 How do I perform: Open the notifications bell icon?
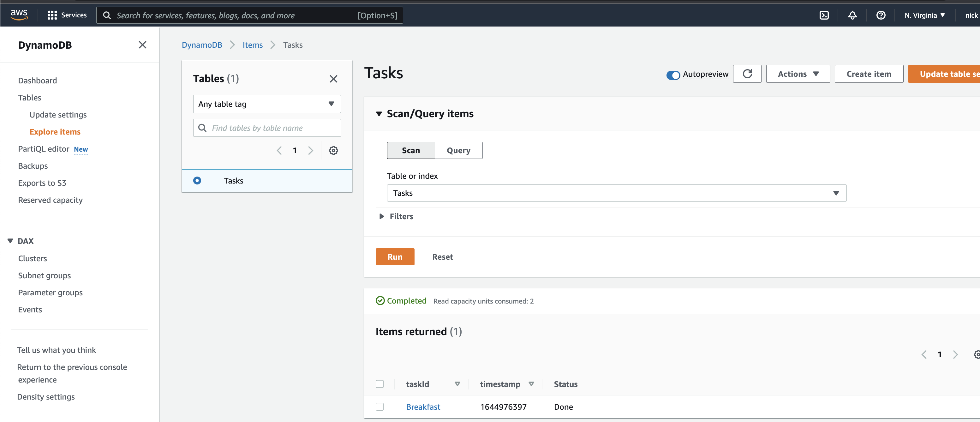click(852, 15)
